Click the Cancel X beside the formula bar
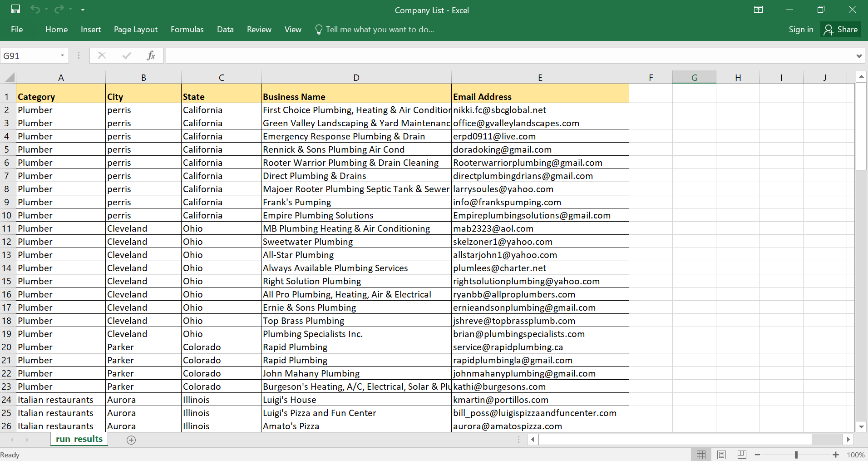The image size is (868, 461). [x=102, y=55]
